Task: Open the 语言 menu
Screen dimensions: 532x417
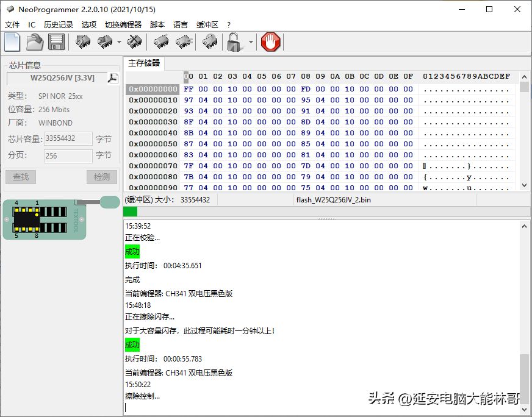Action: 181,25
